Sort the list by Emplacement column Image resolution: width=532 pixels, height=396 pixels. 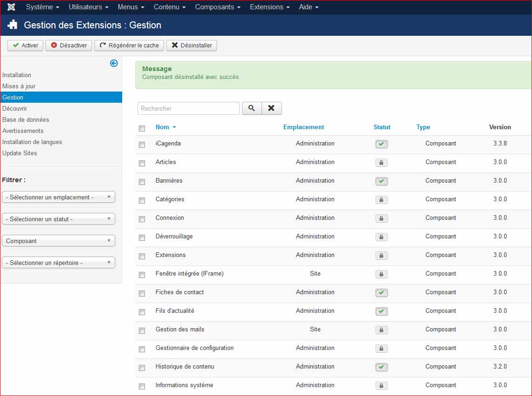303,127
